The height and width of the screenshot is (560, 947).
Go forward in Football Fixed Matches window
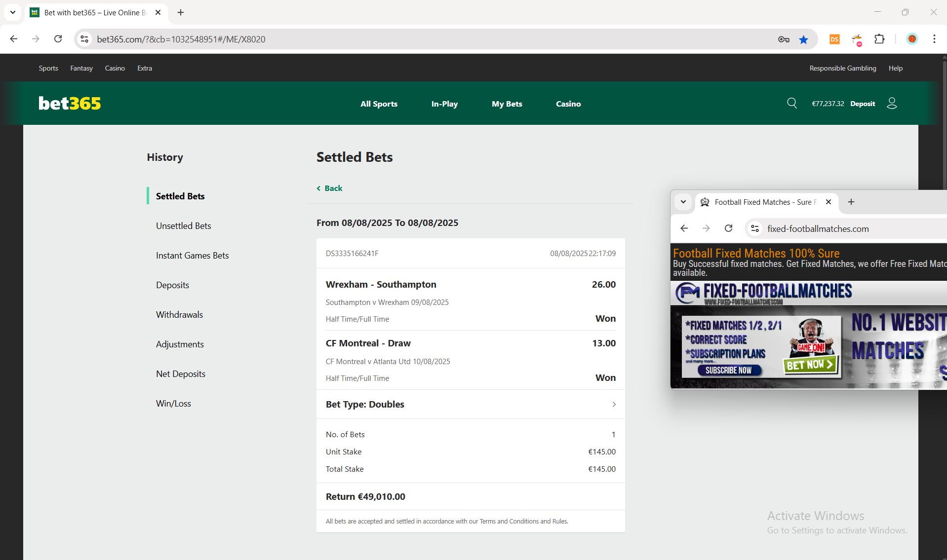[706, 228]
